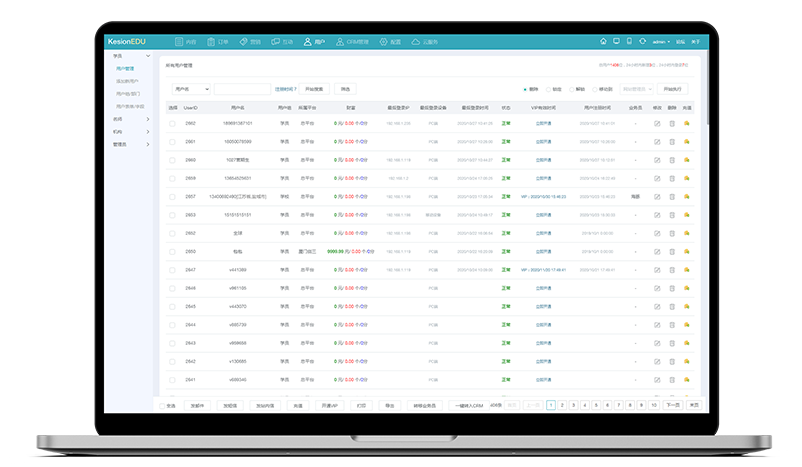Open the 订单 top menu
Screen dimensions: 802x467
pyautogui.click(x=217, y=42)
